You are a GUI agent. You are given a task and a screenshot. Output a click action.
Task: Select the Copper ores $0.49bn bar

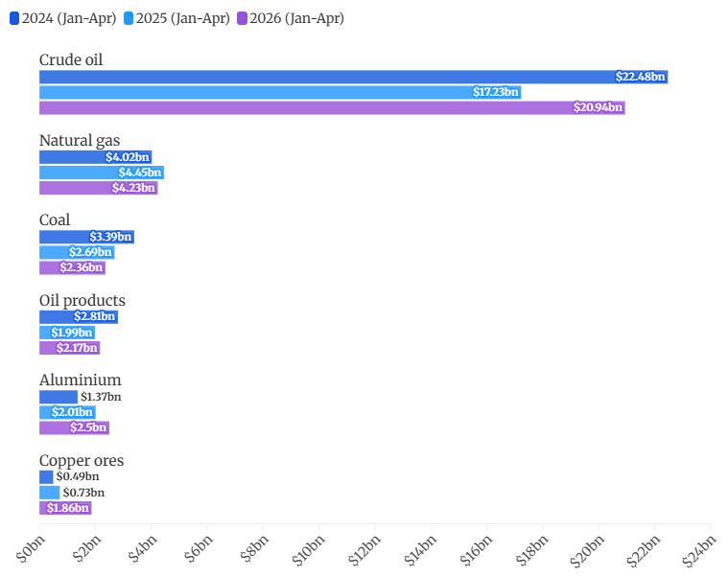pos(46,476)
